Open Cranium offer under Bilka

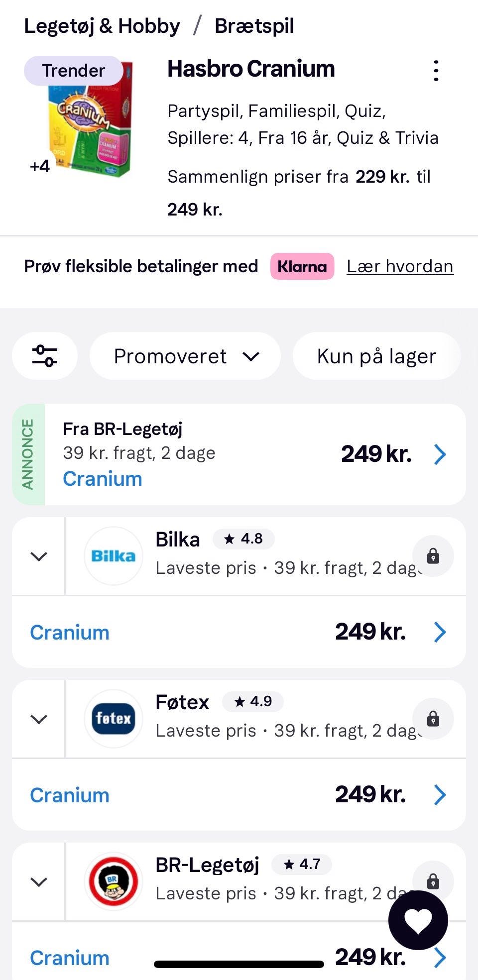[x=70, y=633]
